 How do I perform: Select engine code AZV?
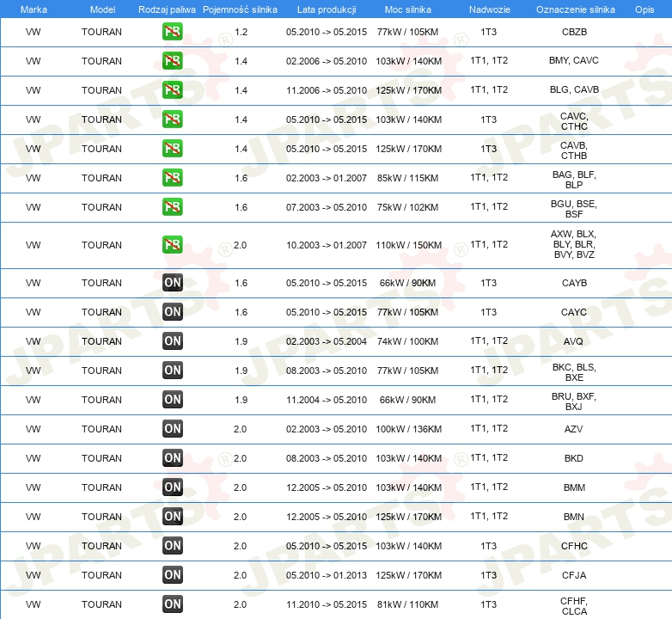[x=573, y=429]
